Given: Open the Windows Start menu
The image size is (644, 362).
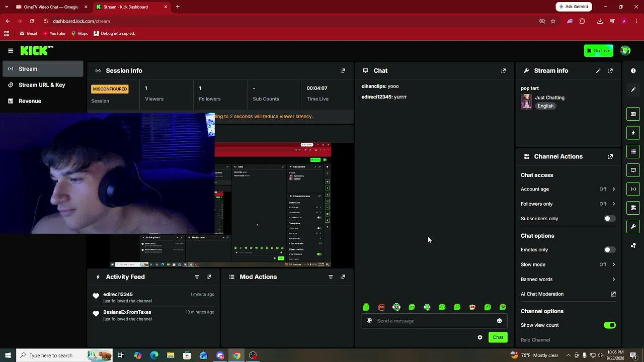Looking at the screenshot, I should pos(8,355).
